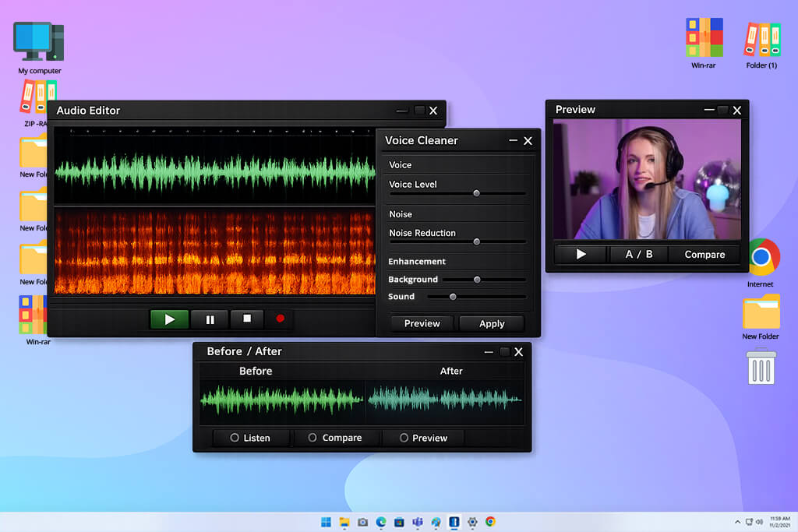
Task: Open the Recycle Bin desktop icon
Action: 761,366
